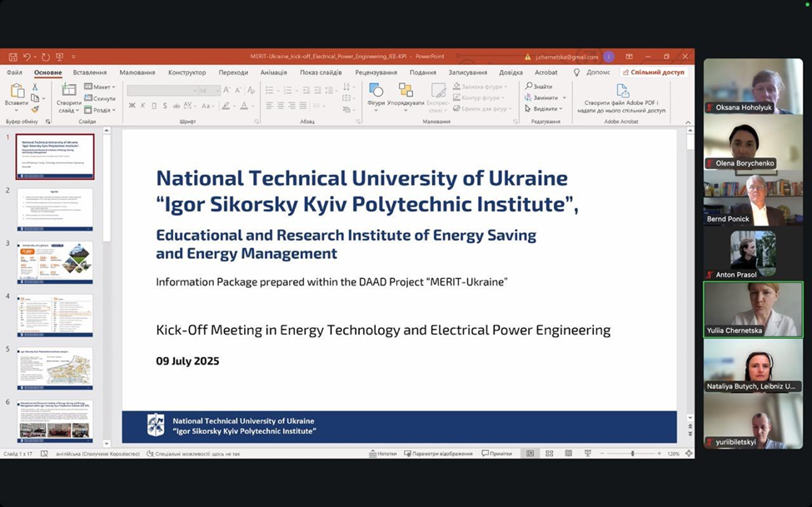
Task: Open the Виділити select dropdown
Action: click(545, 109)
